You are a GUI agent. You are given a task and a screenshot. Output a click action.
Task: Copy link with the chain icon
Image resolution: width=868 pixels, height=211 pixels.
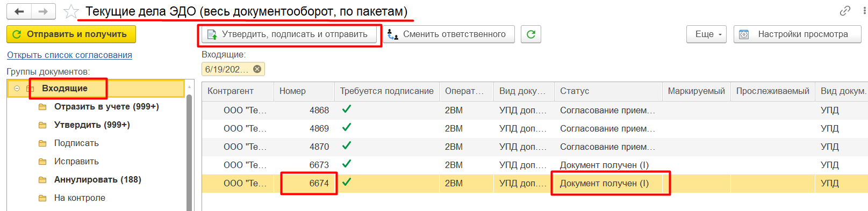click(x=845, y=11)
